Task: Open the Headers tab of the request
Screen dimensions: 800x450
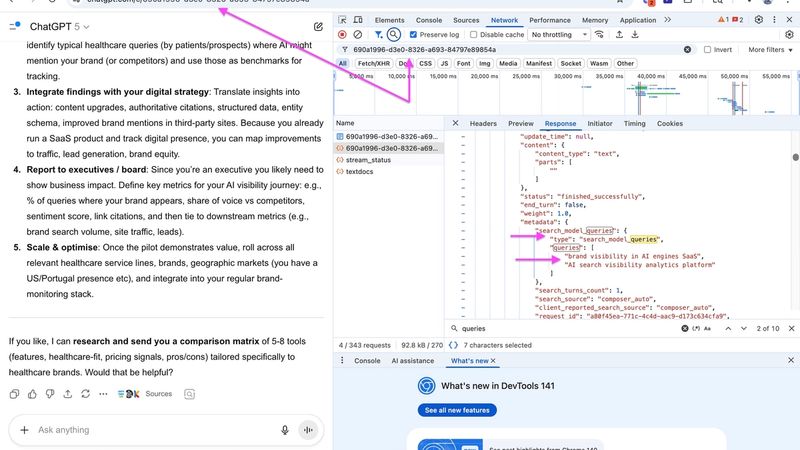Action: [x=483, y=123]
